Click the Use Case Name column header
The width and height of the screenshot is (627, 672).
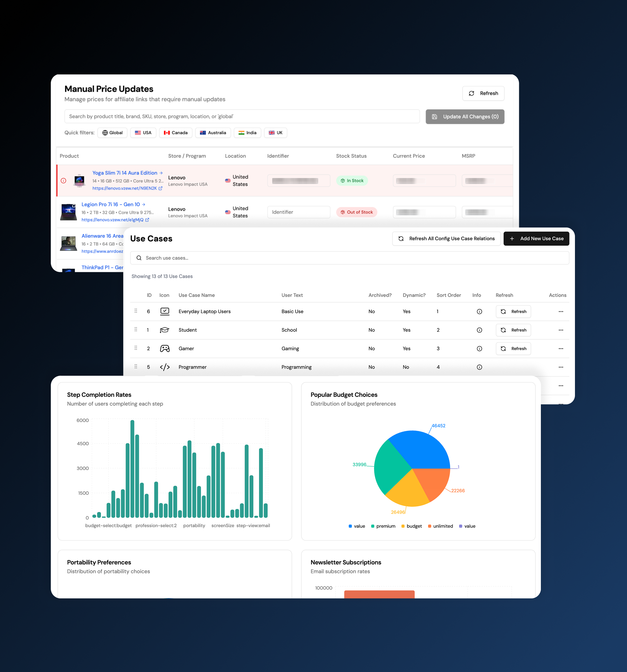pyautogui.click(x=197, y=295)
